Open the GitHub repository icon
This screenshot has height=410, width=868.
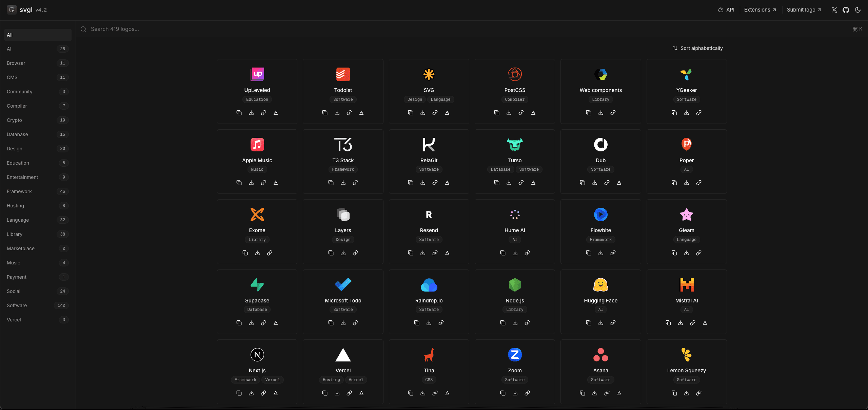click(x=846, y=10)
